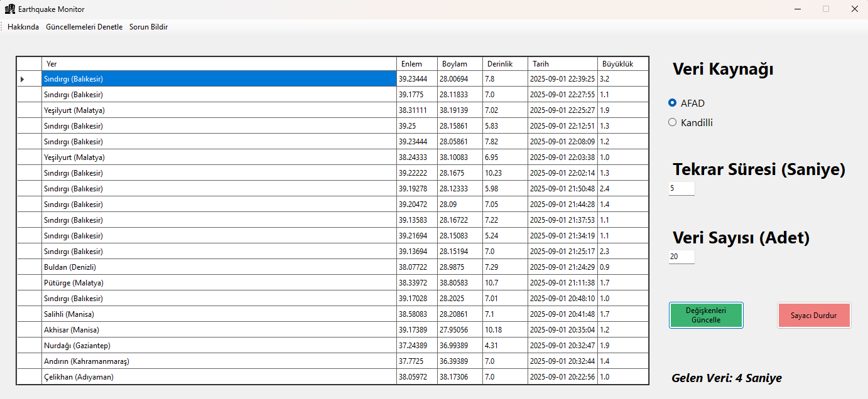
Task: Click row header of Salihli (Manisa) row
Action: point(29,314)
